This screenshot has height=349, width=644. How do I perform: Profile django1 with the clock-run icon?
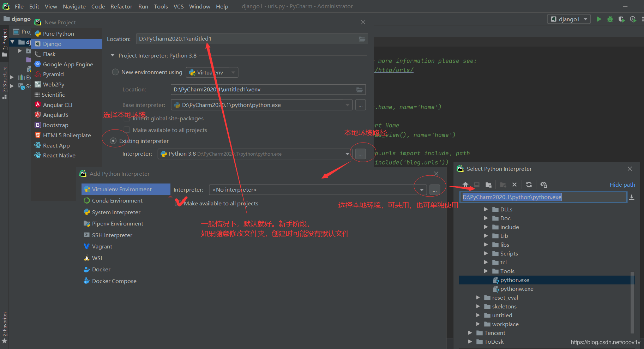tap(633, 19)
